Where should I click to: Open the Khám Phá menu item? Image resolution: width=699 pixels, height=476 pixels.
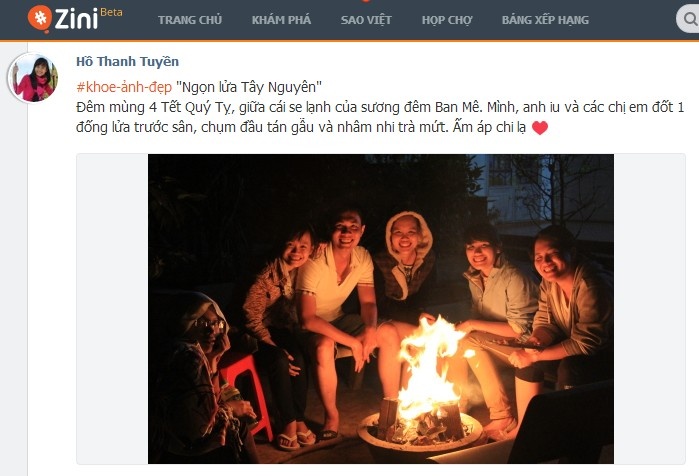281,20
